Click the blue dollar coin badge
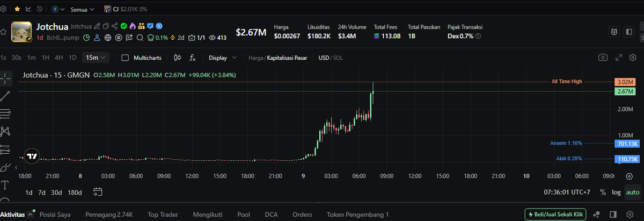 159,26
